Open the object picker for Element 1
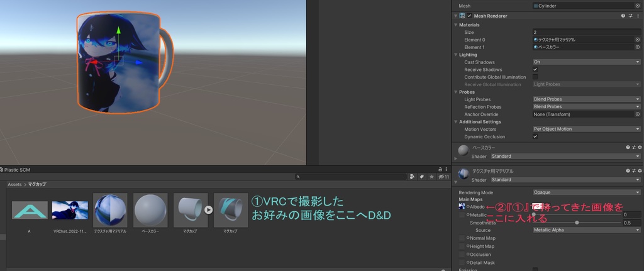Viewport: 644px width, 271px height. [x=638, y=47]
